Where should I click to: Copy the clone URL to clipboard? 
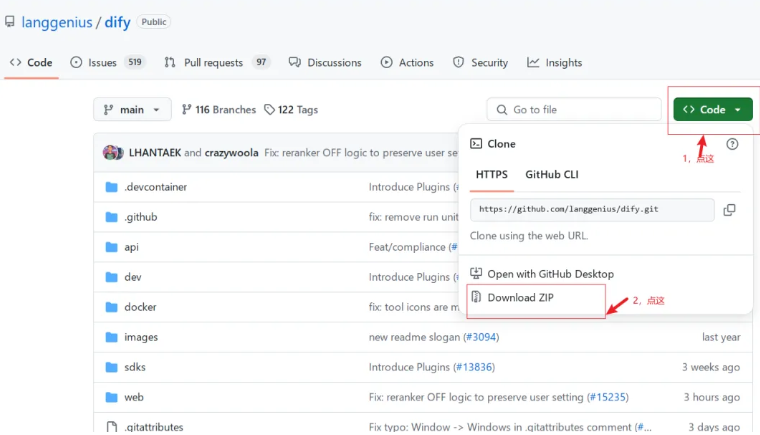pyautogui.click(x=729, y=210)
